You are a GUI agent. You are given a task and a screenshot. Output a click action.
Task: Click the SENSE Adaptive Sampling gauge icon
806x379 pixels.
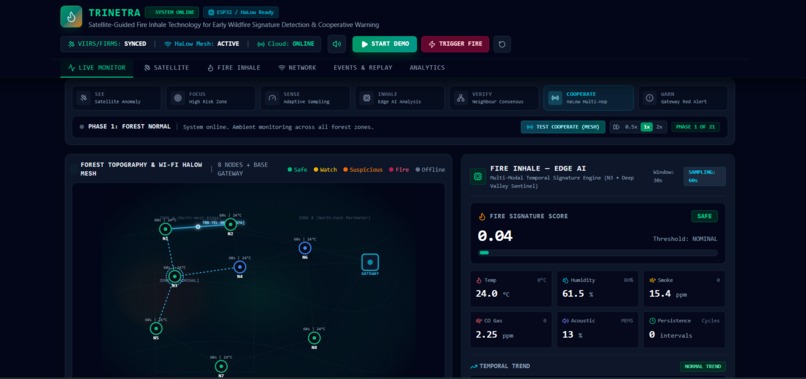[x=272, y=98]
